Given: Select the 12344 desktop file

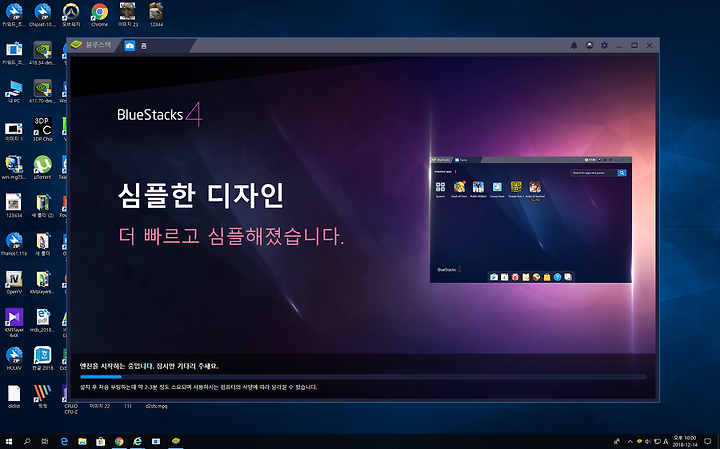Looking at the screenshot, I should point(156,15).
